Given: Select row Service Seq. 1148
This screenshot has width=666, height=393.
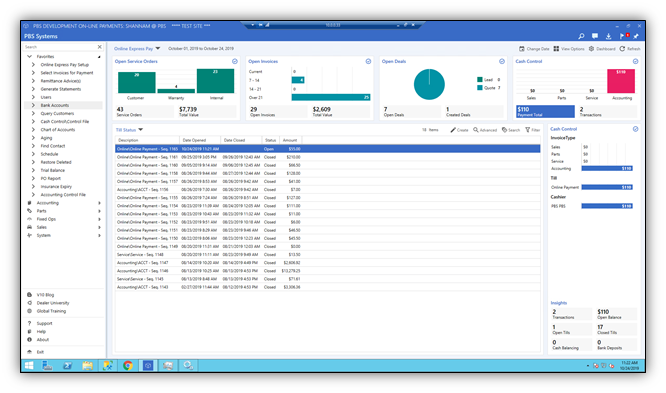Looking at the screenshot, I should (327, 254).
